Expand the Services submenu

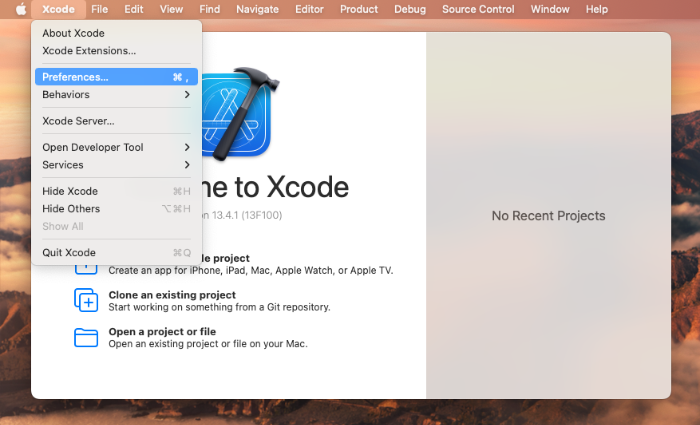point(116,164)
